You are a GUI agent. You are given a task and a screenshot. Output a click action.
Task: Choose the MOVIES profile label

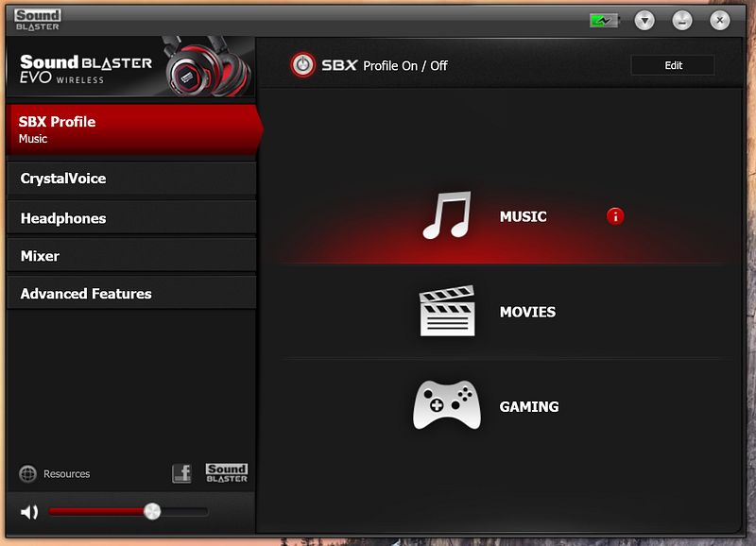coord(527,312)
